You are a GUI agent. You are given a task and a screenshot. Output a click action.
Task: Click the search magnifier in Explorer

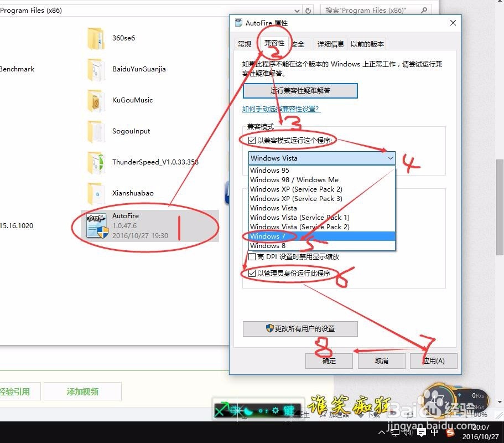point(424,11)
